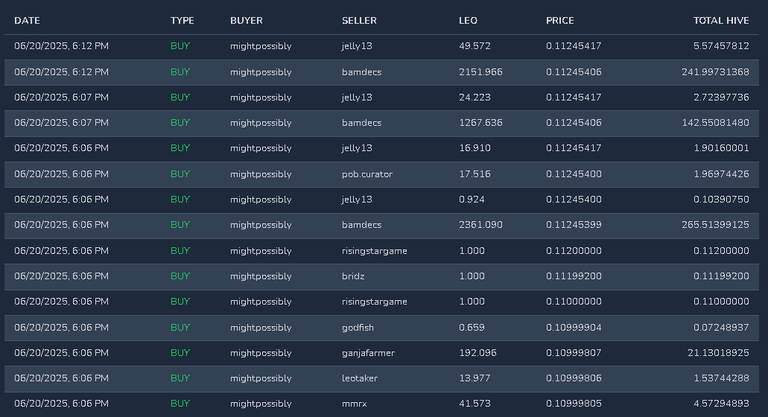The height and width of the screenshot is (417, 768).
Task: Click the LEO column header
Action: [468, 21]
